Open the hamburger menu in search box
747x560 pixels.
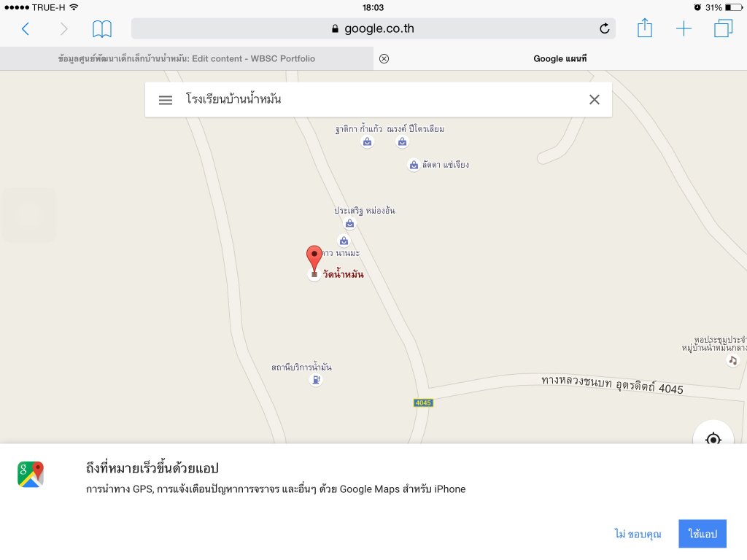click(x=166, y=100)
